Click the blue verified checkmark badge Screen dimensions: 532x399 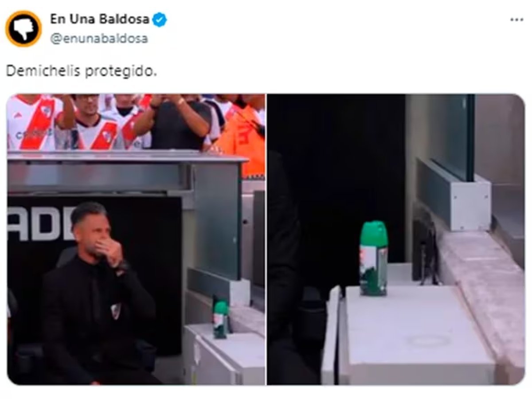[160, 20]
